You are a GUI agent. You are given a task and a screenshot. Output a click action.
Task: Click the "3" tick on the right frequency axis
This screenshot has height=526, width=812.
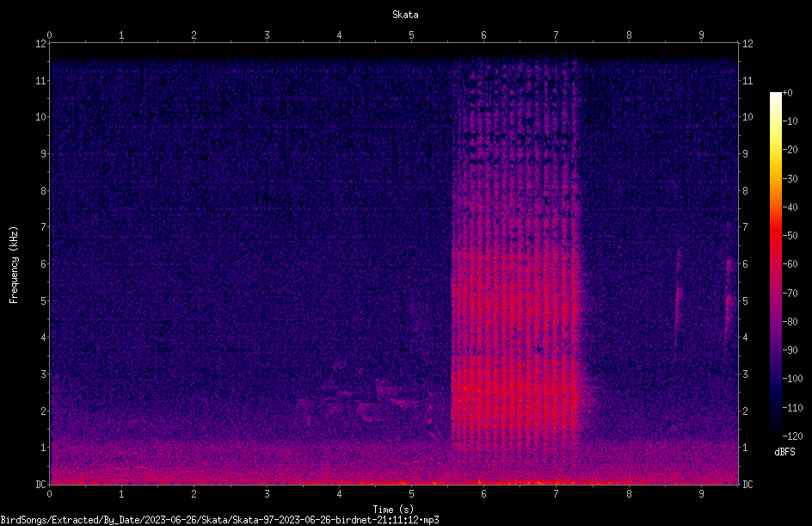click(x=746, y=374)
